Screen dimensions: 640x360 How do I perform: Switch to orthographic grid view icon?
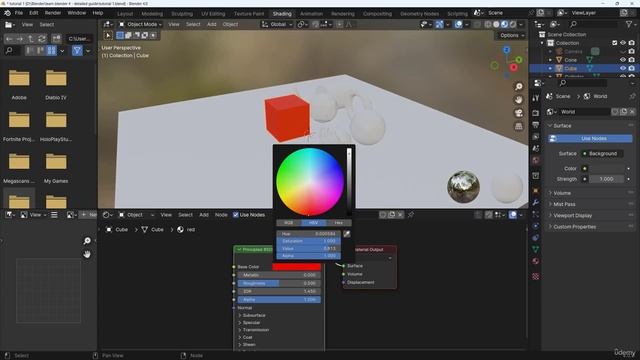coord(519,127)
